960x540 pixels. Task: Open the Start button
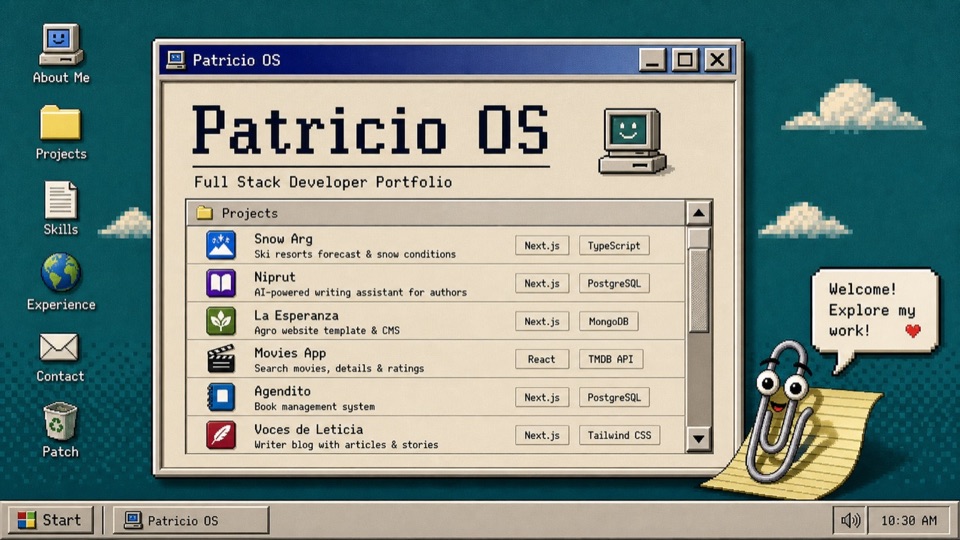tap(50, 520)
